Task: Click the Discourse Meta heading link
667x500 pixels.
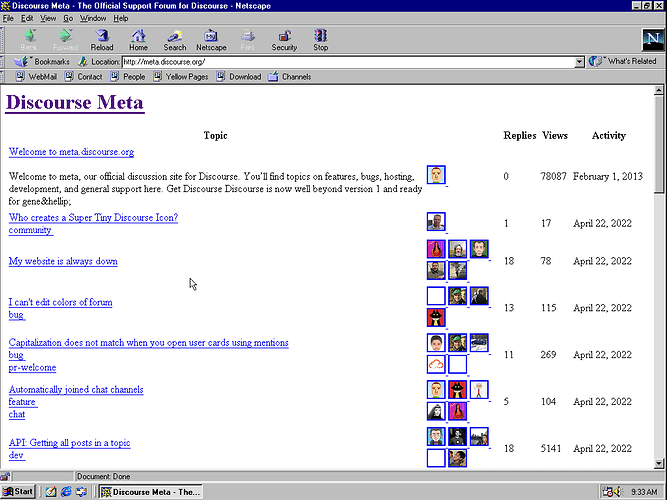Action: pyautogui.click(x=75, y=102)
